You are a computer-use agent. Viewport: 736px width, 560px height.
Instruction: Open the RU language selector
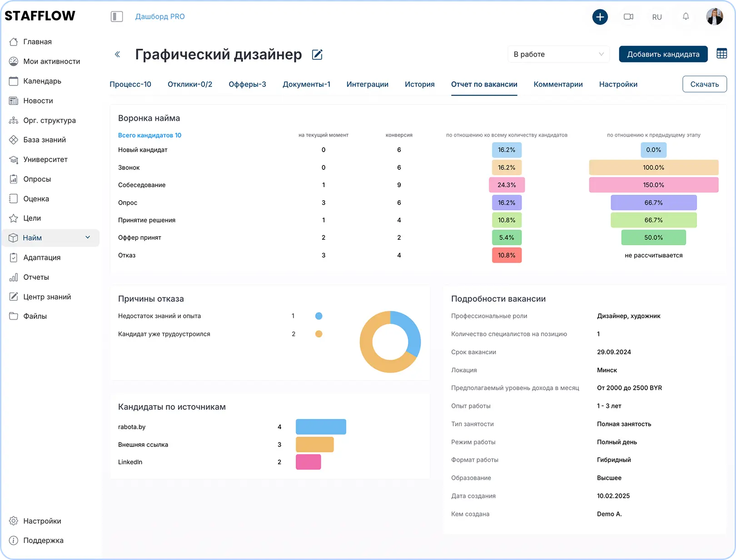[x=656, y=17]
